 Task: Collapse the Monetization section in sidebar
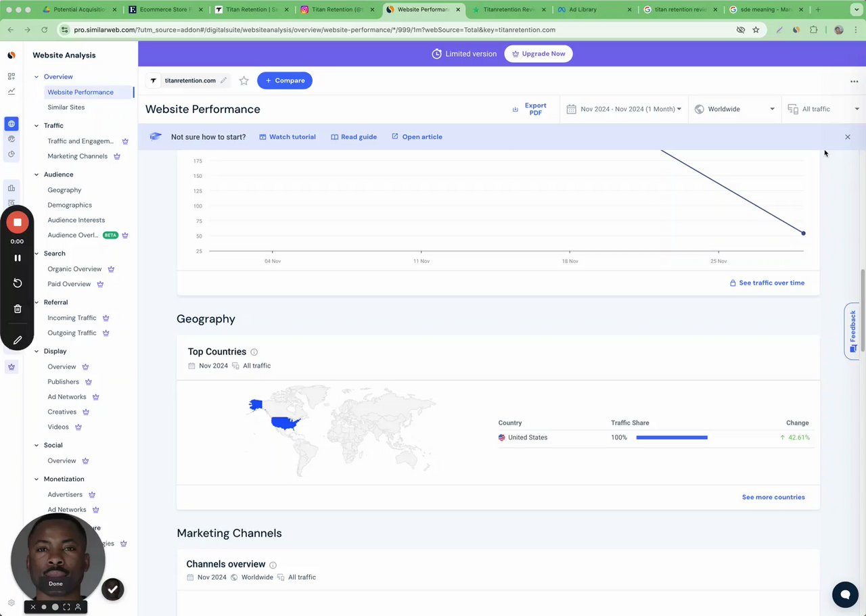(37, 479)
